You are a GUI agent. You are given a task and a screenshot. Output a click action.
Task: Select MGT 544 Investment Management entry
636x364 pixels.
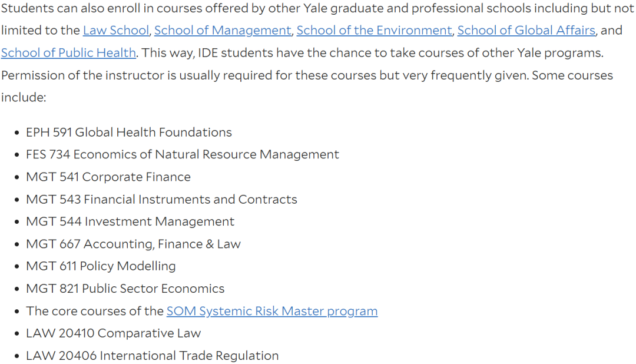130,221
